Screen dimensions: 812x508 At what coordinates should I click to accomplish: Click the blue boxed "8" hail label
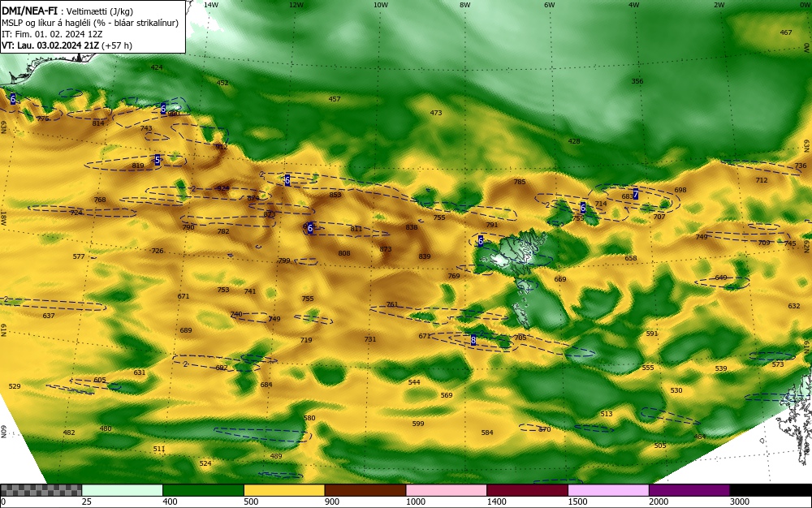pos(473,340)
